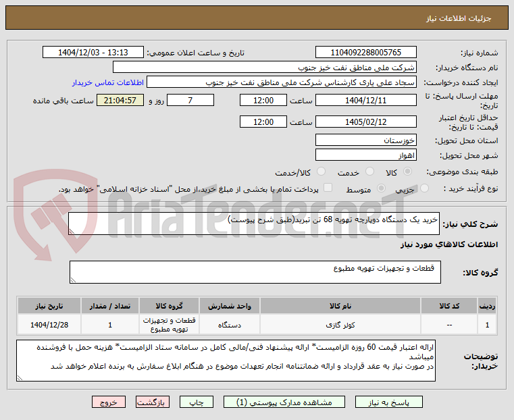
Task: Click the توضیحات خریدار notes textarea
Action: point(226,361)
